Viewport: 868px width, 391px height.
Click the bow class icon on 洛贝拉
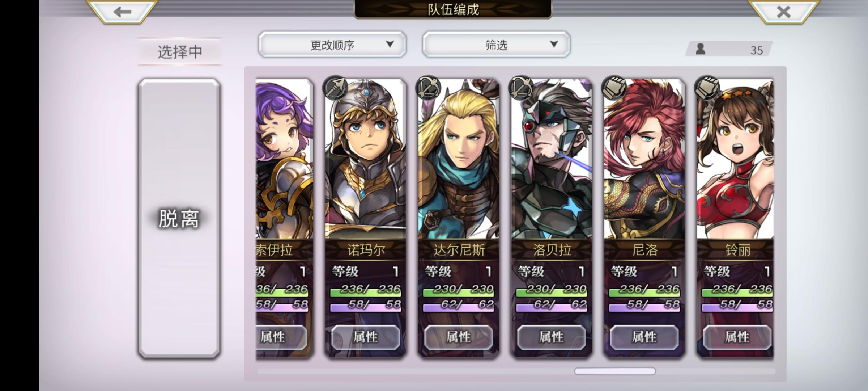pyautogui.click(x=521, y=88)
